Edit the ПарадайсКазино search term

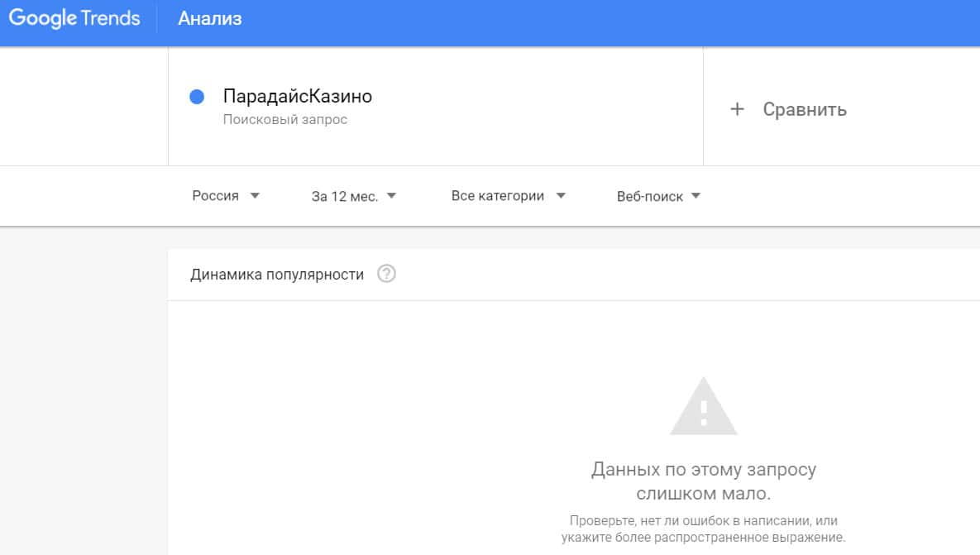point(298,97)
